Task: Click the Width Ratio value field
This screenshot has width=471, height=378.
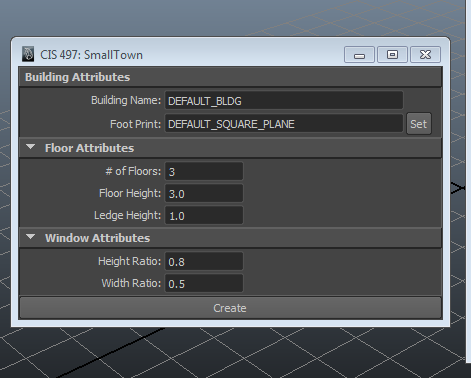Action: click(x=204, y=283)
